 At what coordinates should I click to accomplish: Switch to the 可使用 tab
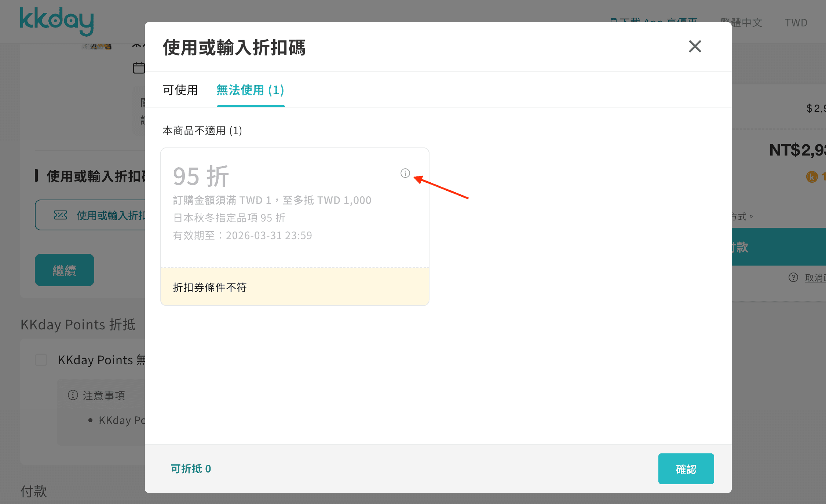[180, 90]
